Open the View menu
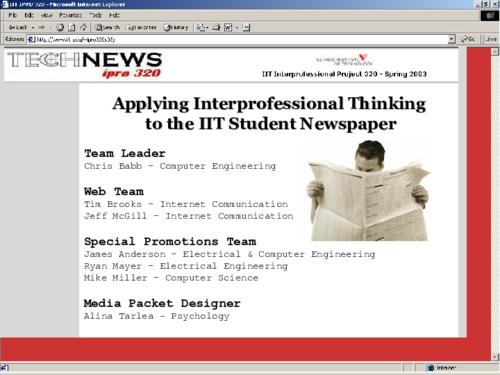 tap(46, 15)
